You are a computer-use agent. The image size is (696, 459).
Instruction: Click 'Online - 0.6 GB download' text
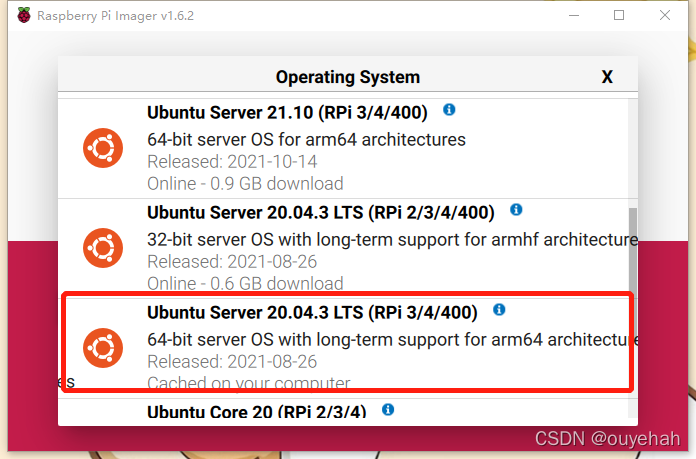(245, 283)
